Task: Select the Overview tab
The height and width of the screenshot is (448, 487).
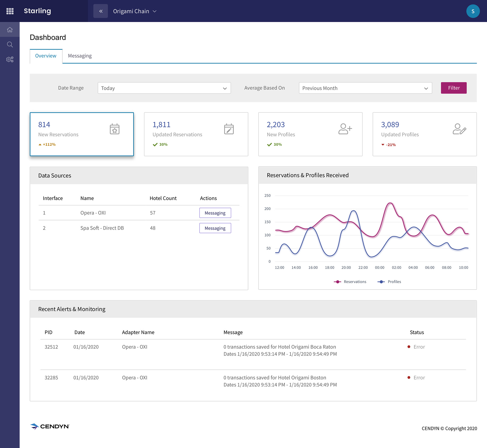Action: (46, 56)
